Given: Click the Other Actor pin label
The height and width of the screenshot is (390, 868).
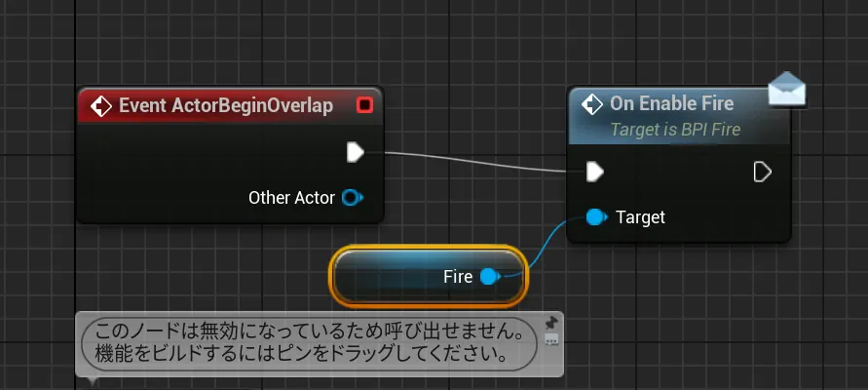Looking at the screenshot, I should click(291, 198).
